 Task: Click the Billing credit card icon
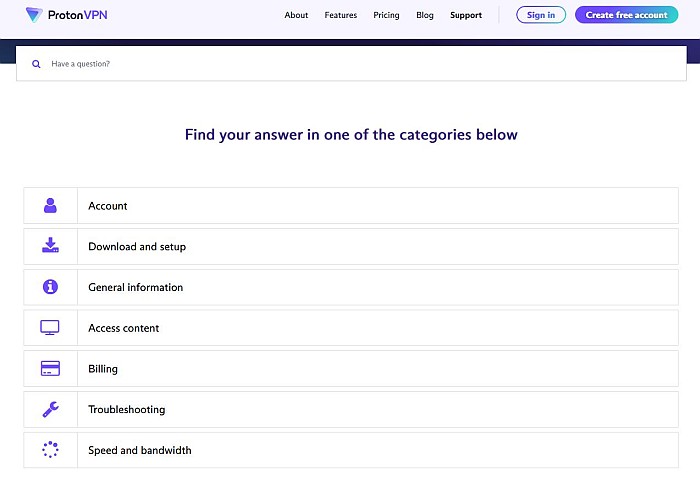click(x=50, y=368)
